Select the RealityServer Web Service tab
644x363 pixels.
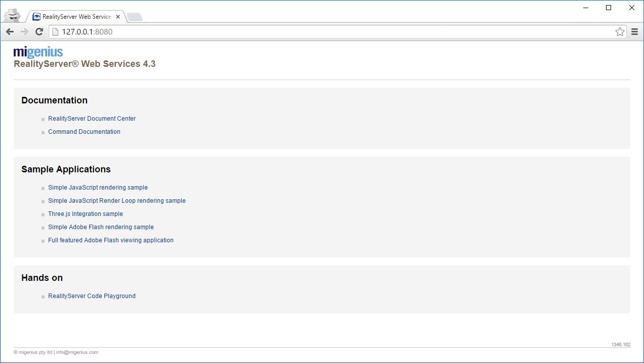pos(76,17)
